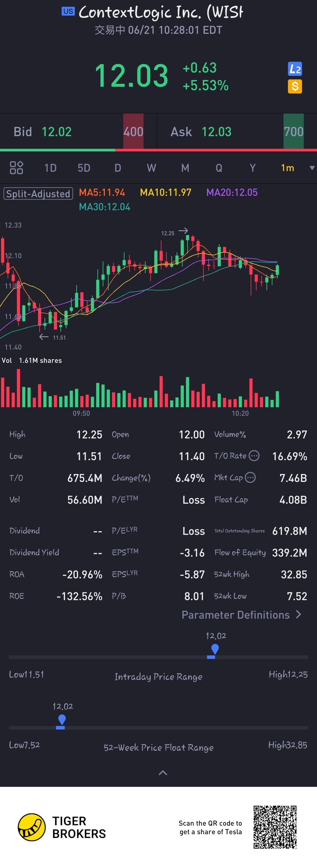
Task: Tap the Ask 12.03 quote
Action: tap(201, 132)
